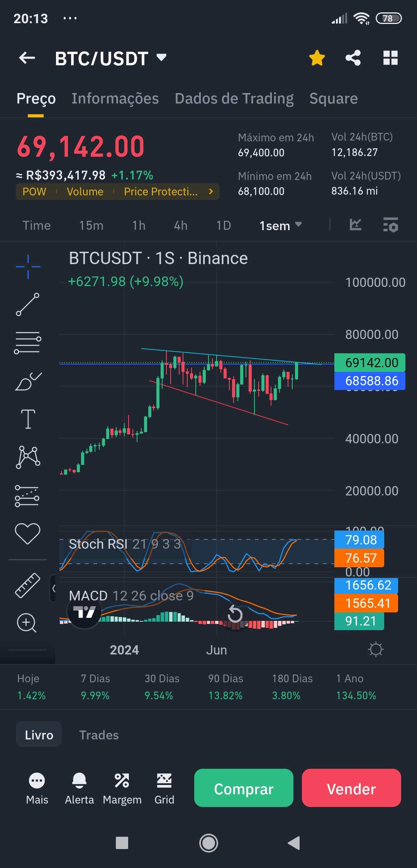Tap the heart favorites drawing icon
Viewport: 417px width, 868px height.
click(28, 534)
